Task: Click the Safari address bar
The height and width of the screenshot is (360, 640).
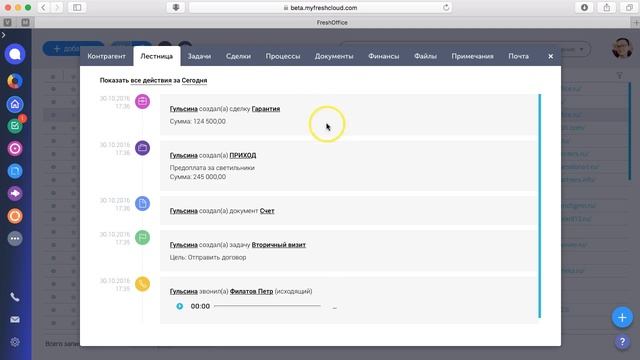Action: coord(320,7)
